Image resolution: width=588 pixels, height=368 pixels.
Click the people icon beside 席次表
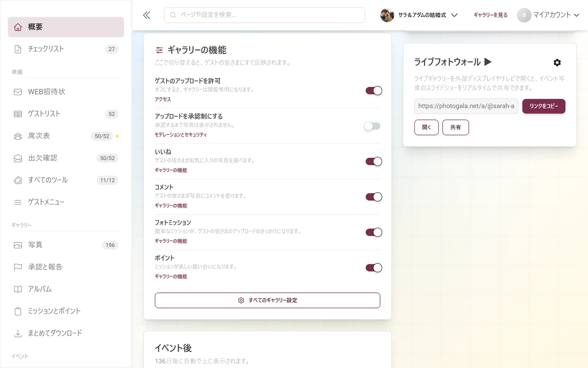[x=18, y=136]
